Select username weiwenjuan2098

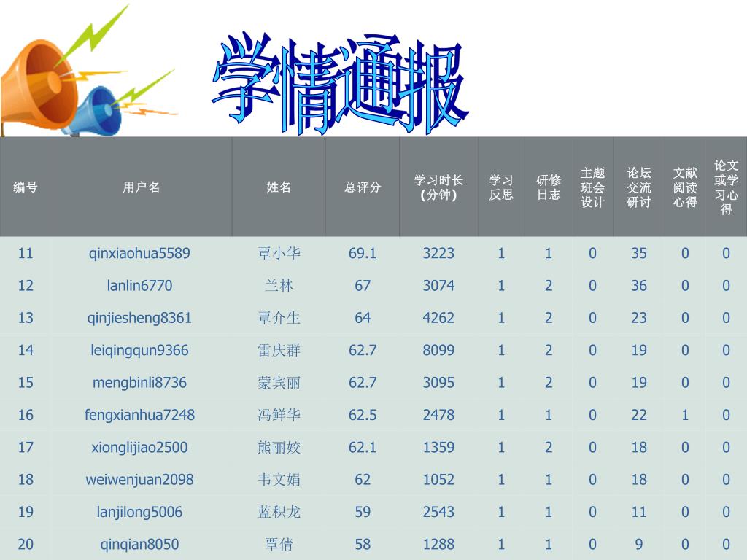139,480
